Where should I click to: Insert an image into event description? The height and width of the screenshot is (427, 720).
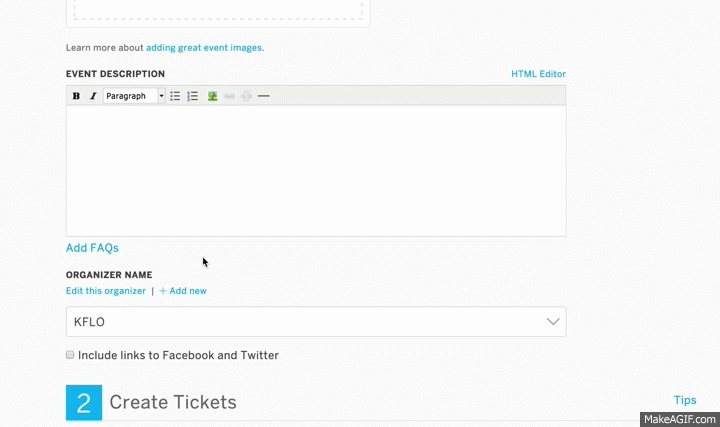[212, 96]
